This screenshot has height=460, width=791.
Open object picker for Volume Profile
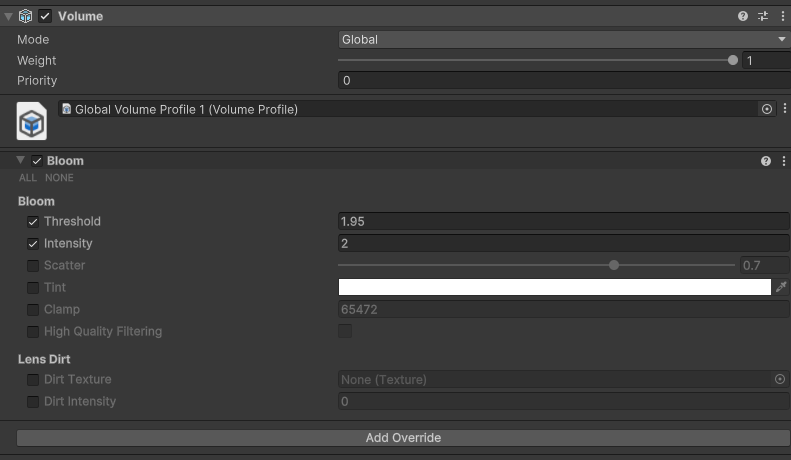point(767,109)
